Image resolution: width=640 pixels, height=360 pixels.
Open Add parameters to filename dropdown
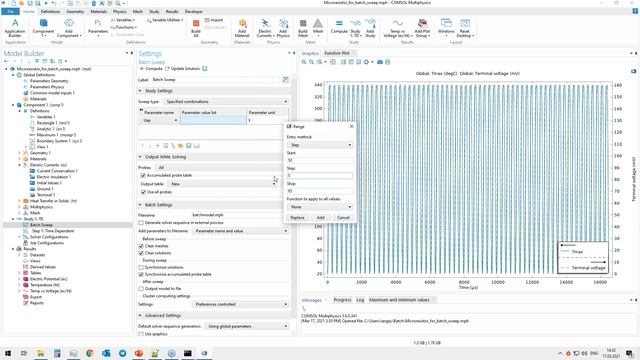point(240,231)
